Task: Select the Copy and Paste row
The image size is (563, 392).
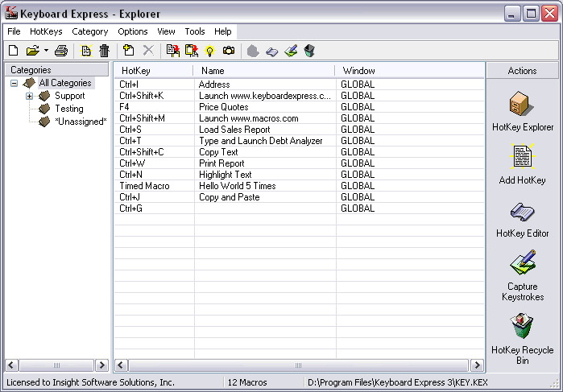Action: [299, 197]
